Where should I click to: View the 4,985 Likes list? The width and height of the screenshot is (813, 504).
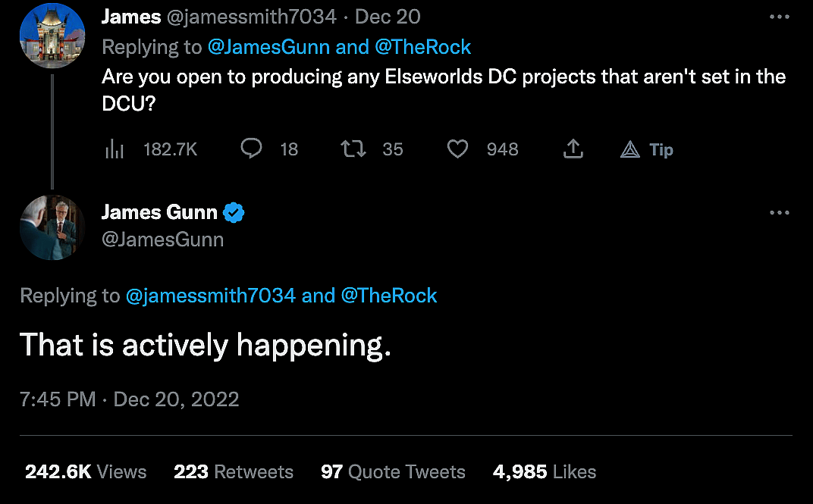click(x=544, y=471)
